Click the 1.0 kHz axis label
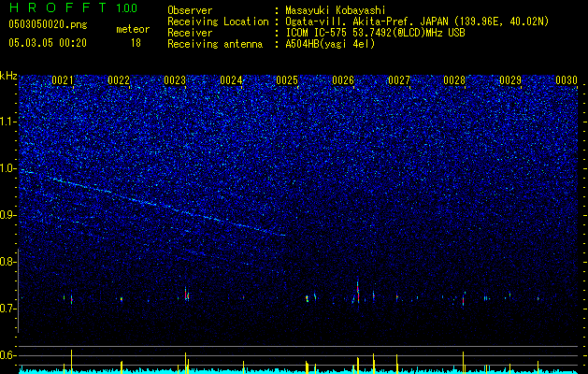The width and height of the screenshot is (588, 374). coord(7,168)
